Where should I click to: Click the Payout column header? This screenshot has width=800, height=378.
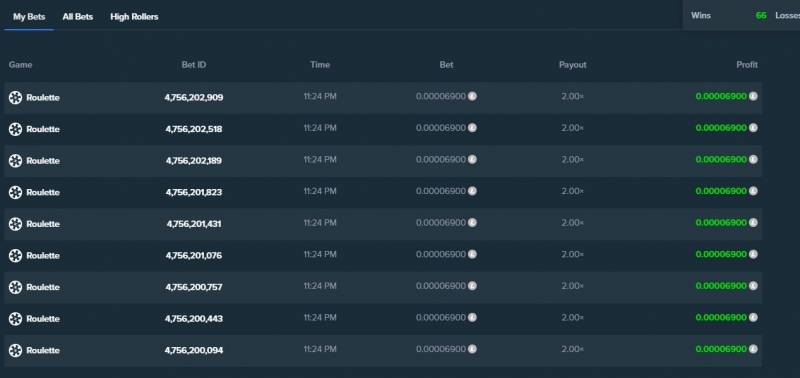pyautogui.click(x=572, y=65)
